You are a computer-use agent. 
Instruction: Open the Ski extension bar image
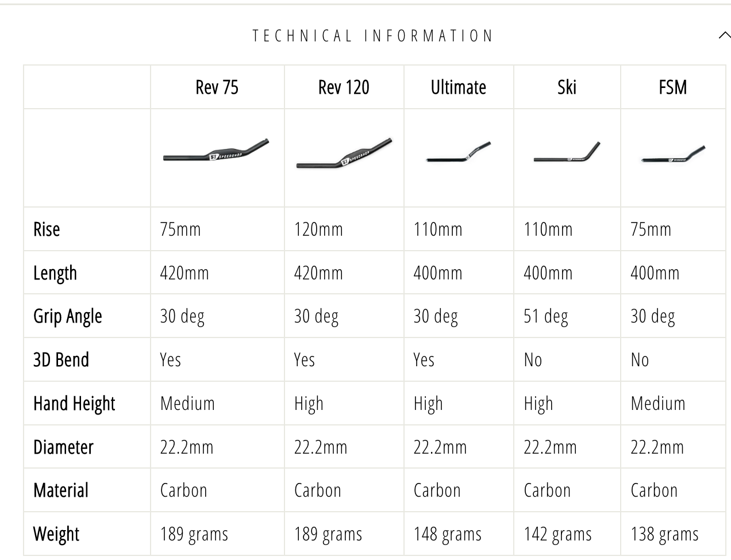(x=567, y=152)
